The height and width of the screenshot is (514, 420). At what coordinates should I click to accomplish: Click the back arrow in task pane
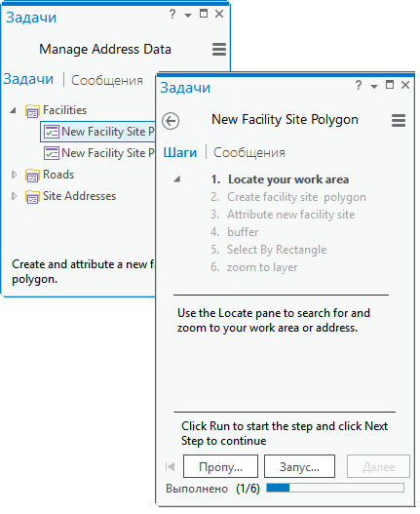(171, 121)
